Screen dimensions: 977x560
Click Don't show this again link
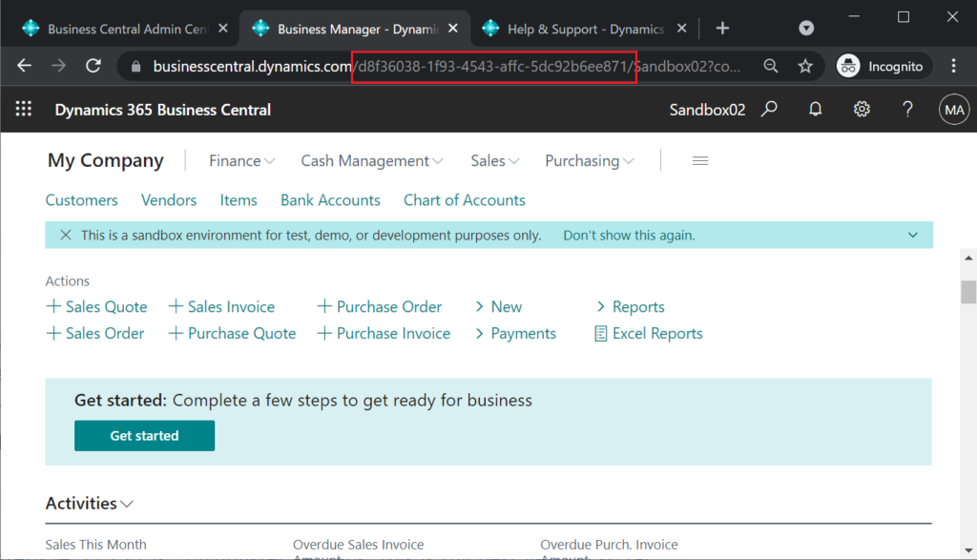(x=629, y=235)
